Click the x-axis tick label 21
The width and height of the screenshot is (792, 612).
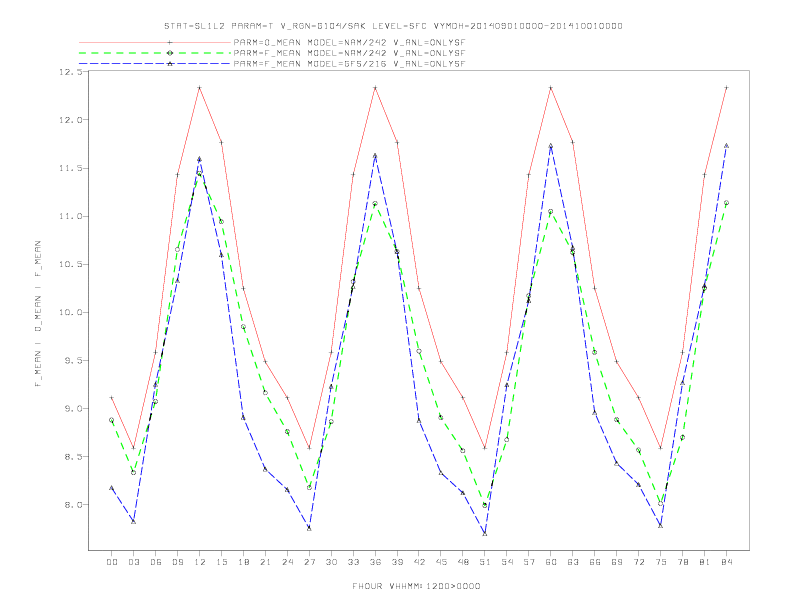pyautogui.click(x=265, y=562)
